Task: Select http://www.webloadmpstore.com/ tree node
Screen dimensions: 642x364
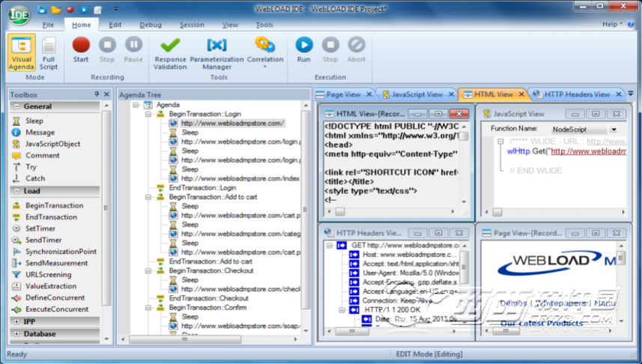Action: click(x=232, y=124)
